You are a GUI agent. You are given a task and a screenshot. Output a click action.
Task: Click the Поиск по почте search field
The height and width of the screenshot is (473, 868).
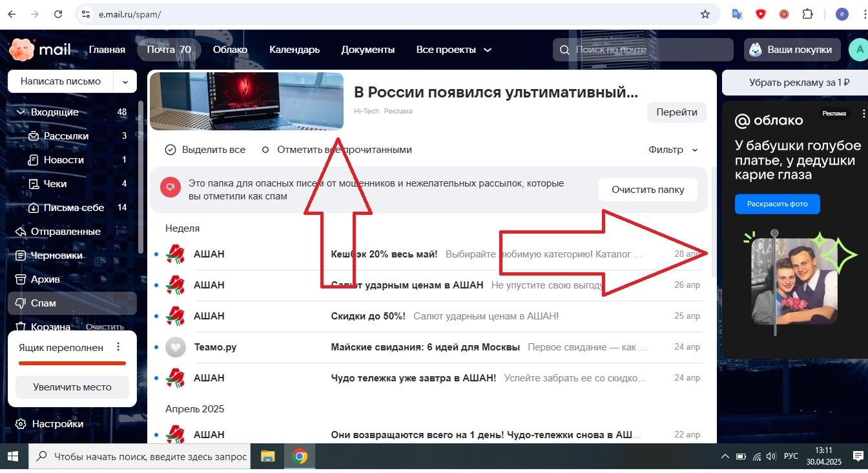[x=649, y=50]
